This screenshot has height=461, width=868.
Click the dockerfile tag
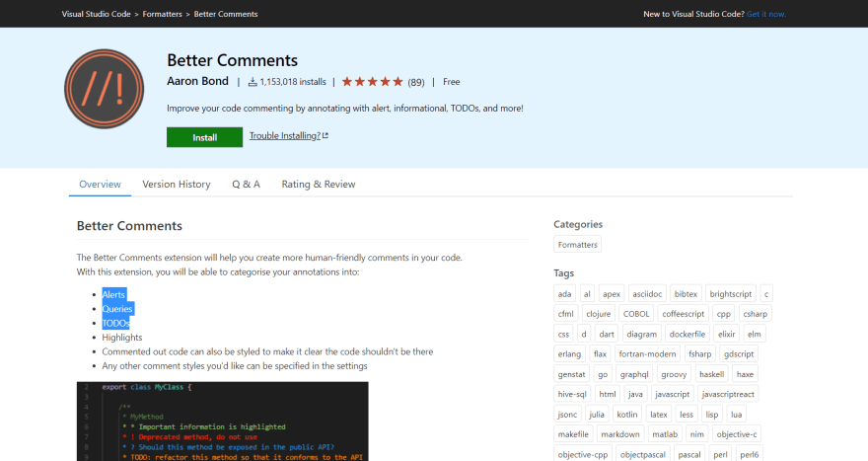pos(687,334)
